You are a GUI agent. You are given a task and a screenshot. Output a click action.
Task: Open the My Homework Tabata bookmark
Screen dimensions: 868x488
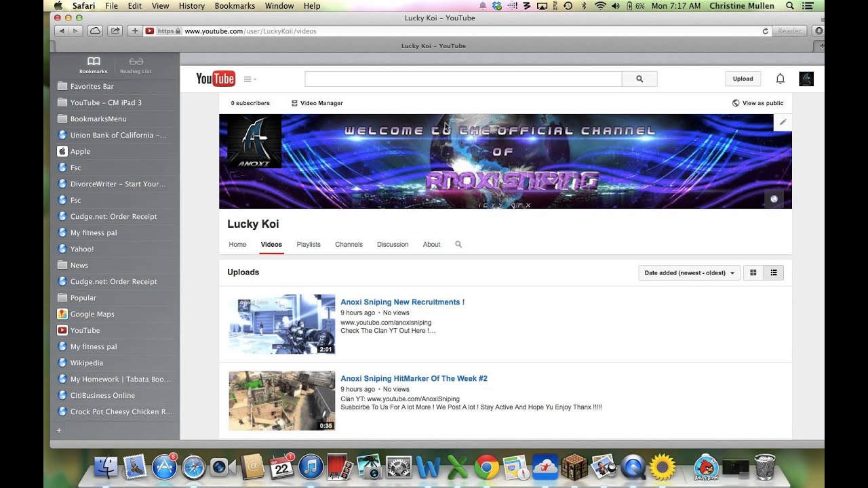[x=115, y=380]
